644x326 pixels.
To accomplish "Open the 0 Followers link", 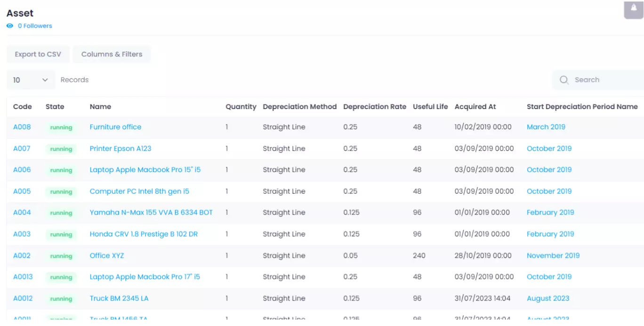I will 35,26.
